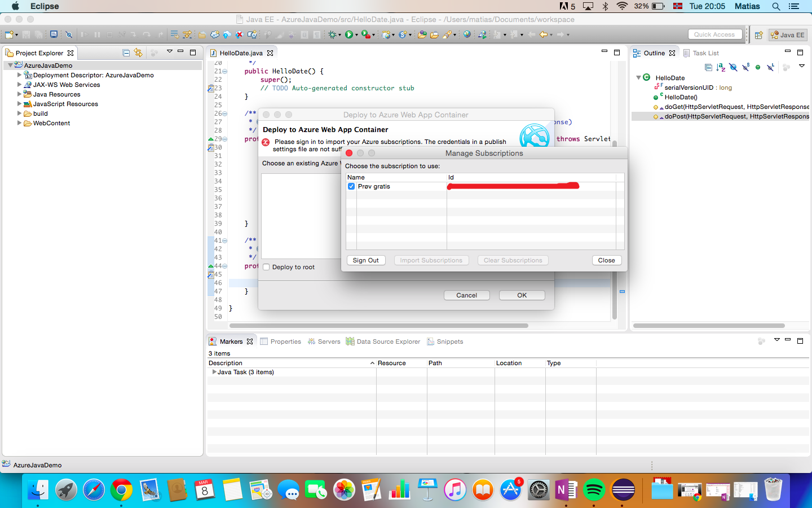
Task: Select the HelloDate.java editor tab
Action: 241,53
